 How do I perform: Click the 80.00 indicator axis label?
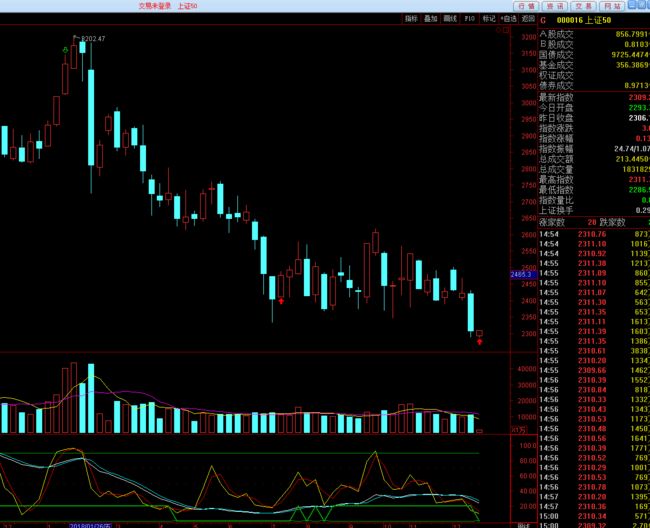[528, 461]
